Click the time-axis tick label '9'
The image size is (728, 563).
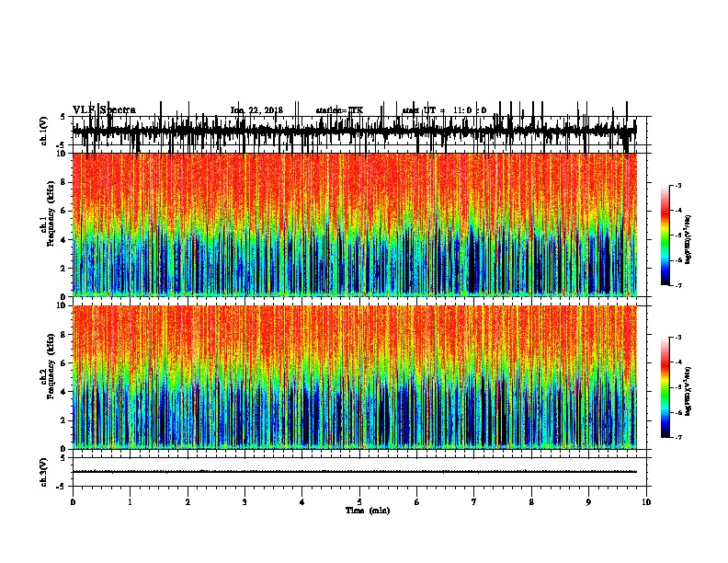pos(588,502)
